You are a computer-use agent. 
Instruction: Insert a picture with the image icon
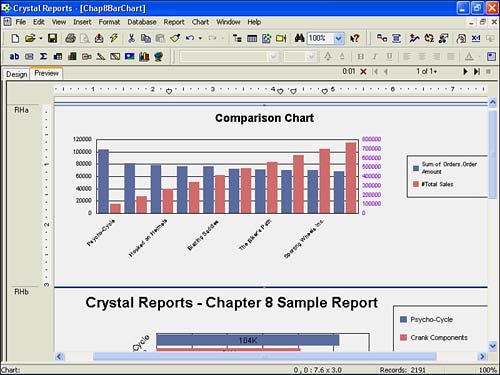130,57
